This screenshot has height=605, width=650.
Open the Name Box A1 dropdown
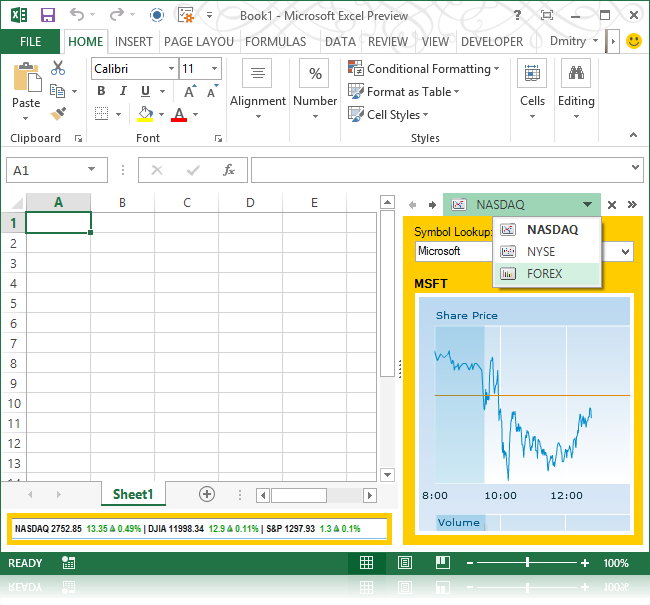click(x=91, y=169)
